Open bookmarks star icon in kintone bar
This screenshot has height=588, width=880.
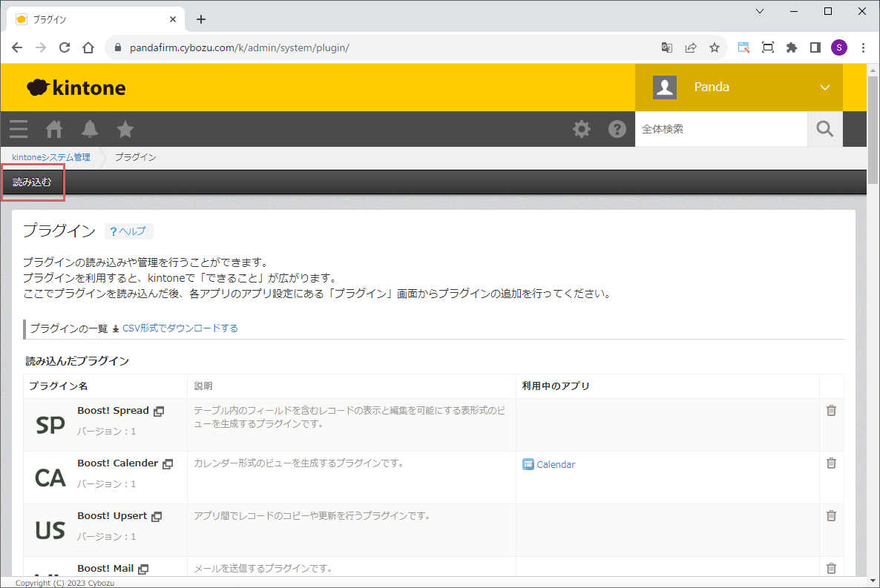pyautogui.click(x=125, y=129)
